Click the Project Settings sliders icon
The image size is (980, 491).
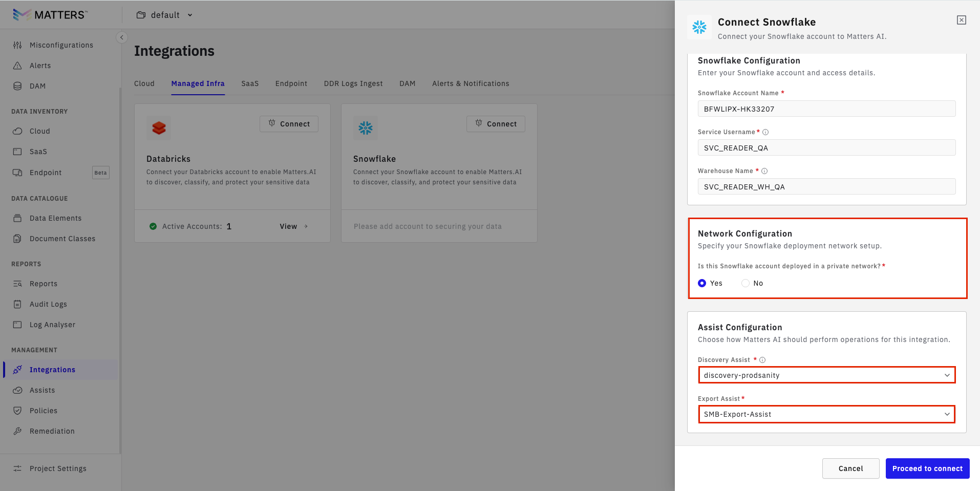point(17,468)
